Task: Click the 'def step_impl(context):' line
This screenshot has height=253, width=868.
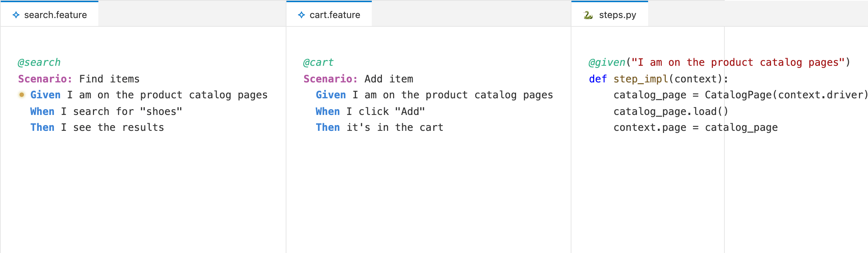Action: 659,79
